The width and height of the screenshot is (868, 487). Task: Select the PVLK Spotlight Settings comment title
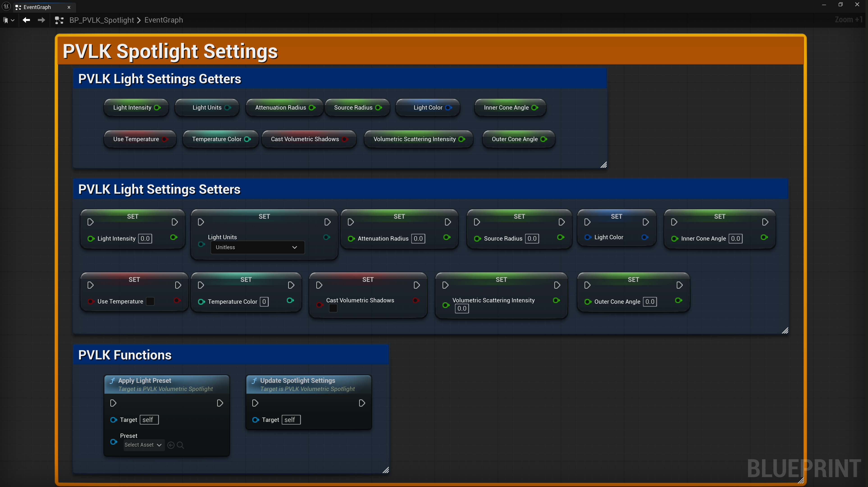point(170,51)
